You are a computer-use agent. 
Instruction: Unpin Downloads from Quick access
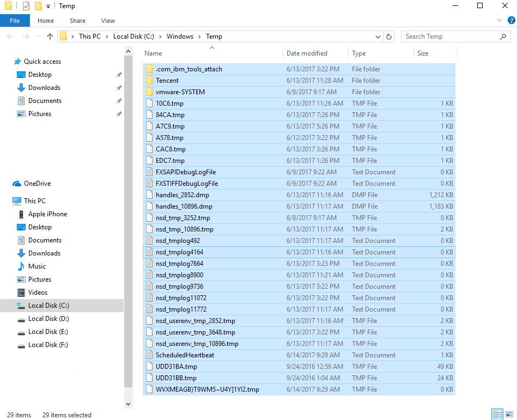coord(119,87)
